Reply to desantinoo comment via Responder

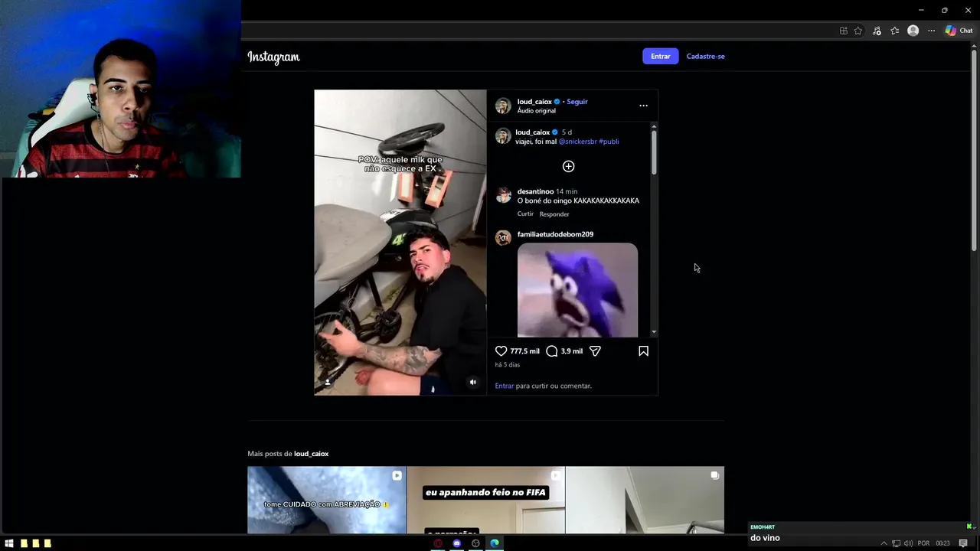click(554, 214)
